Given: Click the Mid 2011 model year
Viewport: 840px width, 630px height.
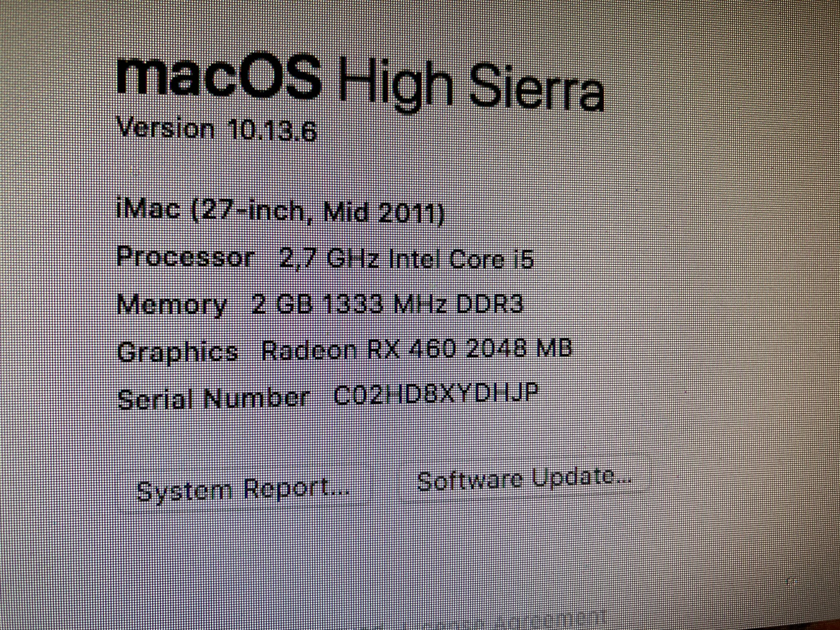Looking at the screenshot, I should (x=384, y=213).
